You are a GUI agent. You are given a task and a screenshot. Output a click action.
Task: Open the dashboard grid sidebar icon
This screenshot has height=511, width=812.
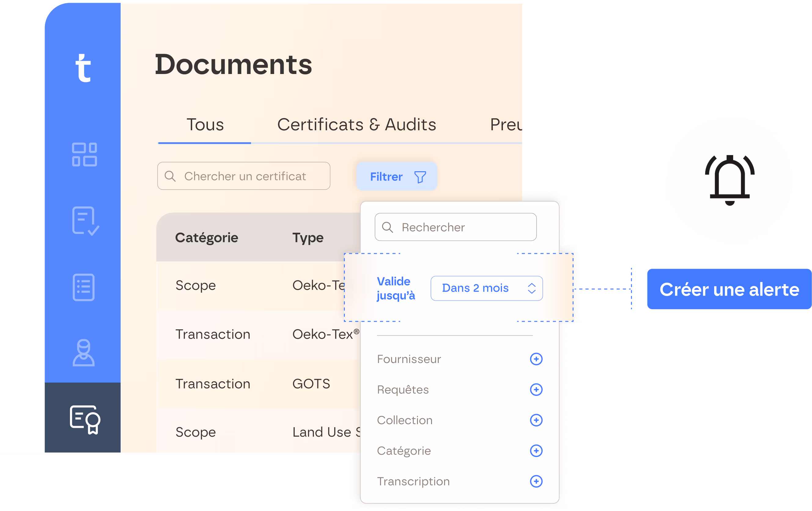[84, 154]
